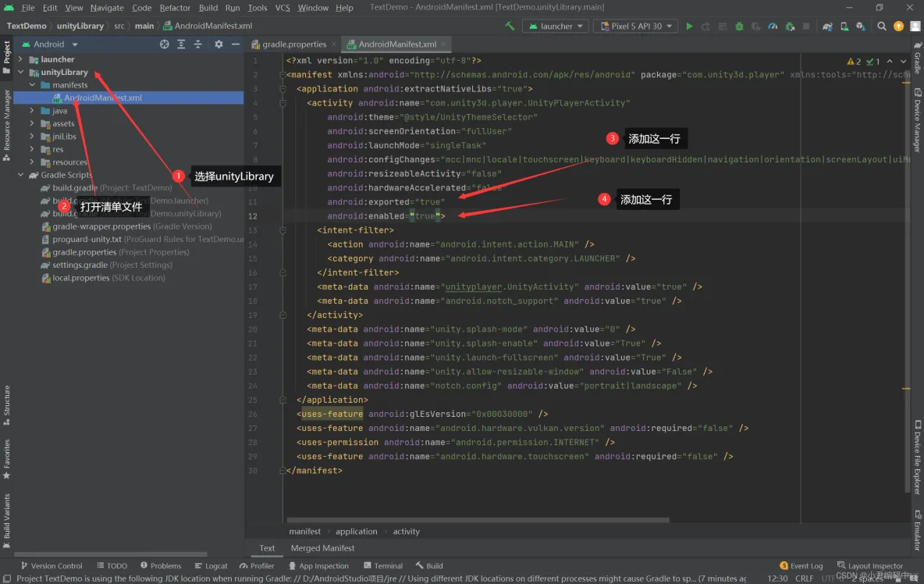The width and height of the screenshot is (924, 584).
Task: Open the Layout Inspector tool window
Action: click(x=870, y=566)
